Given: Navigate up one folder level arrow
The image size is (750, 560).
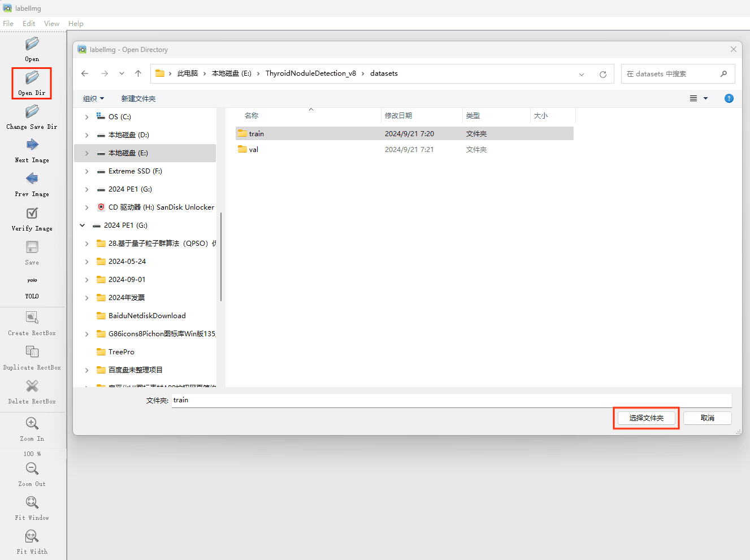Looking at the screenshot, I should [138, 73].
